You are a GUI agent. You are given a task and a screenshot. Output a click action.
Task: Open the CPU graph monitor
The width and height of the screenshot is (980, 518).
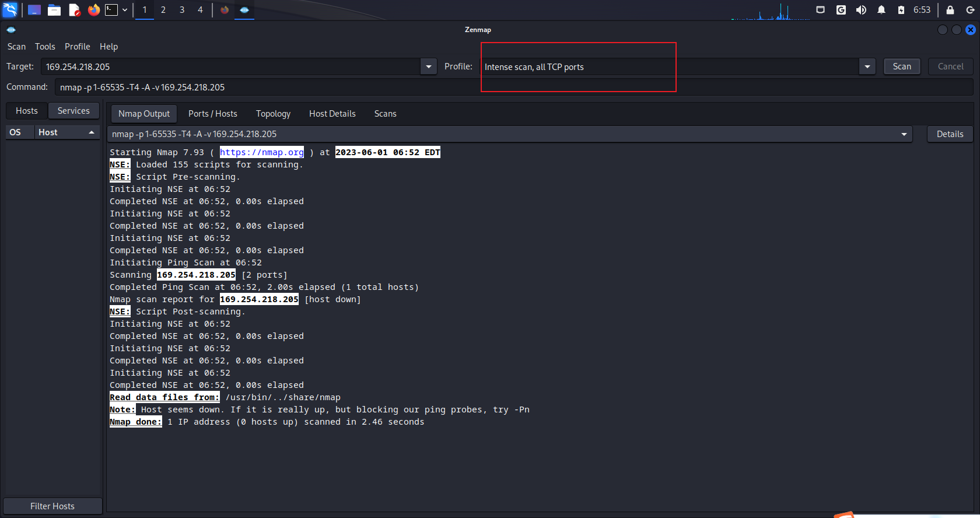[770, 12]
